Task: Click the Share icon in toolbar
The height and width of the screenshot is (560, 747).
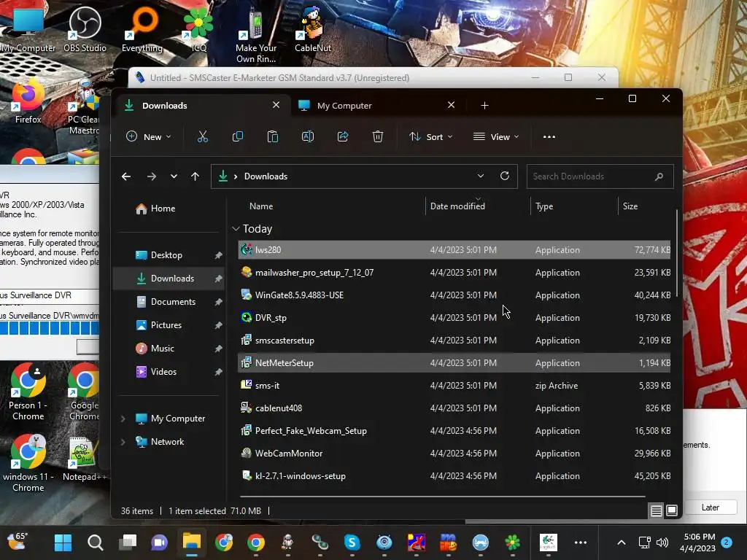Action: [343, 137]
